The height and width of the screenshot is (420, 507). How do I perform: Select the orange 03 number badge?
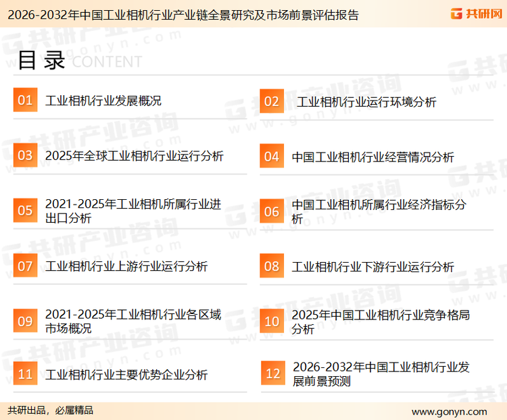[x=25, y=156]
